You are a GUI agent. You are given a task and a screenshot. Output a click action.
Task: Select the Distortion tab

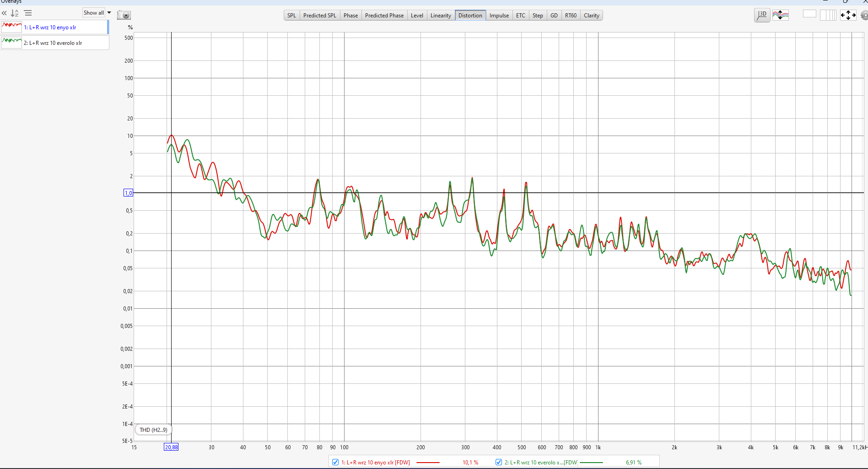click(470, 16)
